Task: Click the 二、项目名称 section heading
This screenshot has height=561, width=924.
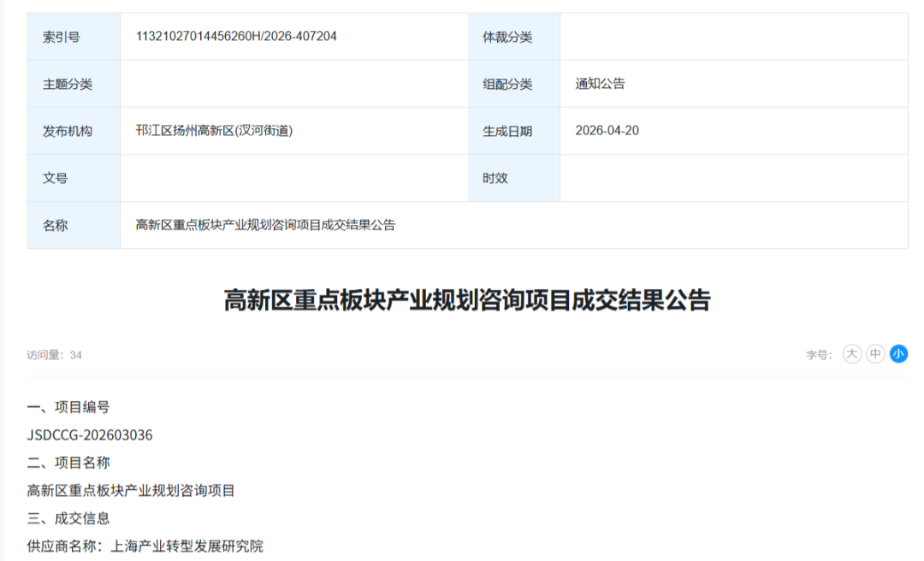Action: [x=68, y=463]
